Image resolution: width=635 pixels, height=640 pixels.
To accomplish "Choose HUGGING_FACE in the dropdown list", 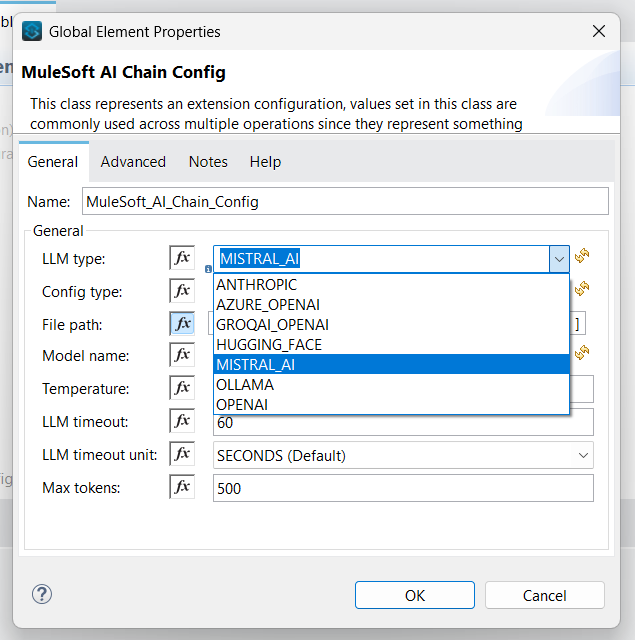I will (391, 344).
